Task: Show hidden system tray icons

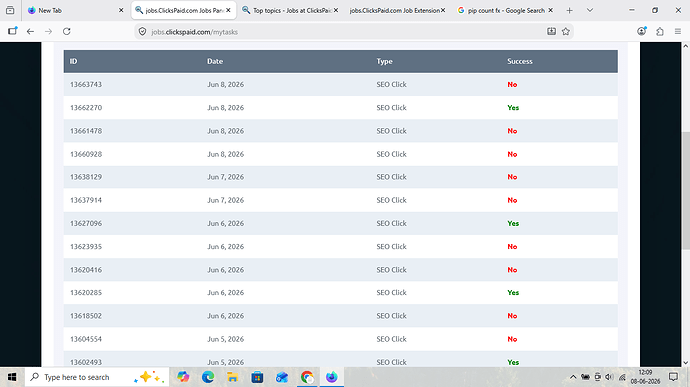Action: pos(573,377)
